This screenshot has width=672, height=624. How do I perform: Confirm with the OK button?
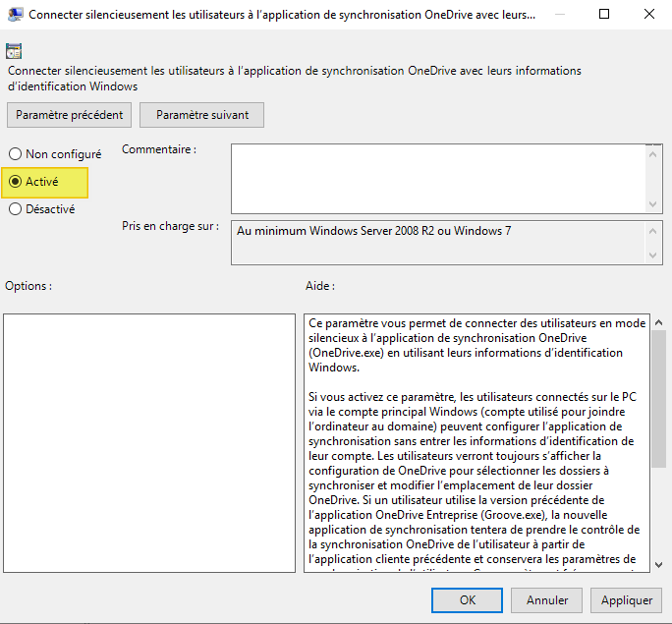pos(467,600)
